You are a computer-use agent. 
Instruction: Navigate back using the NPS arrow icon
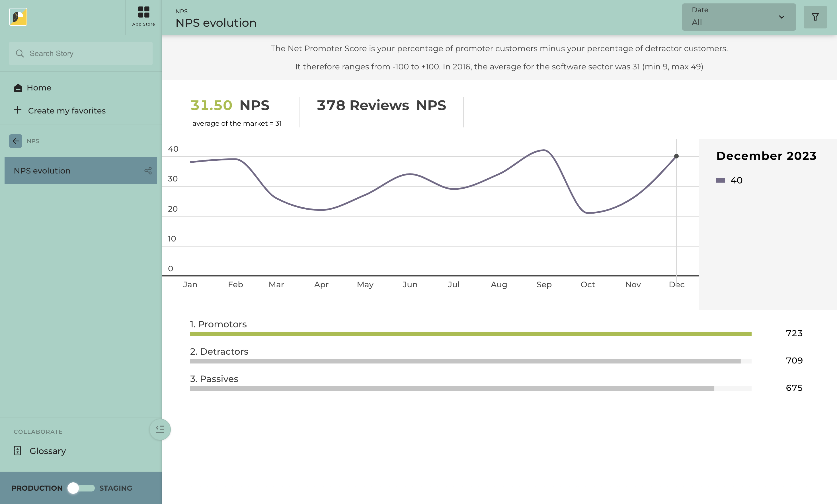(15, 141)
